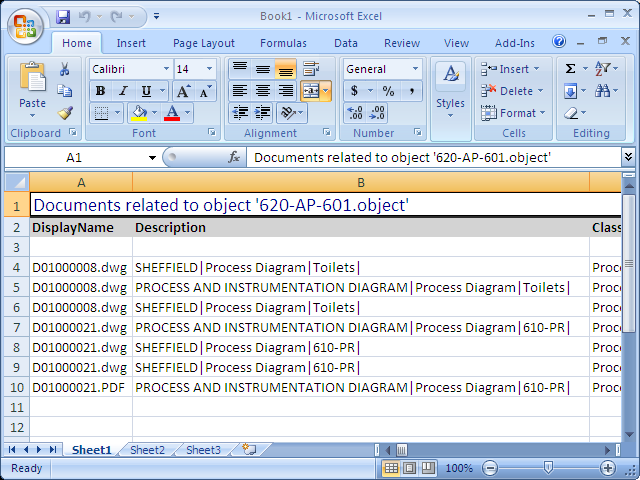Insert a new worksheet tab icon
The width and height of the screenshot is (640, 480).
pyautogui.click(x=249, y=449)
